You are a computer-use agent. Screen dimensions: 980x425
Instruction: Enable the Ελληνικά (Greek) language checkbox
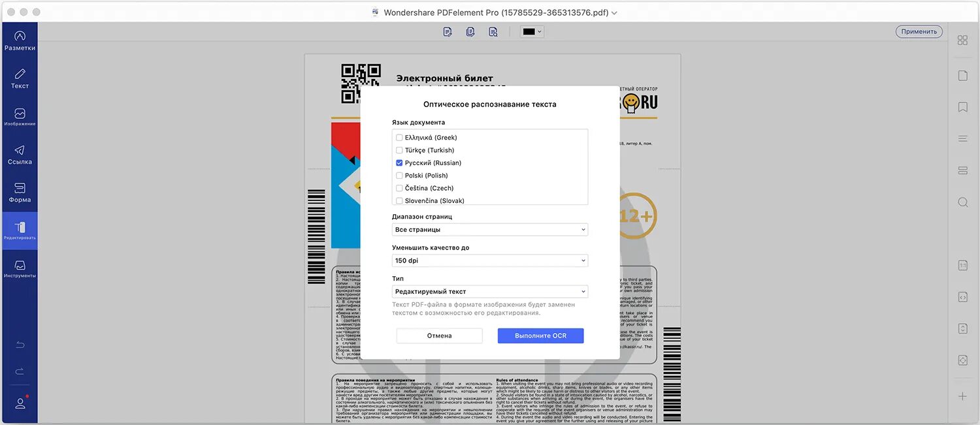click(399, 138)
